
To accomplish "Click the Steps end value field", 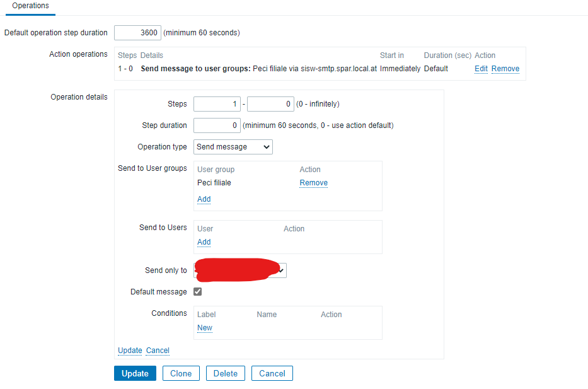I will 270,104.
